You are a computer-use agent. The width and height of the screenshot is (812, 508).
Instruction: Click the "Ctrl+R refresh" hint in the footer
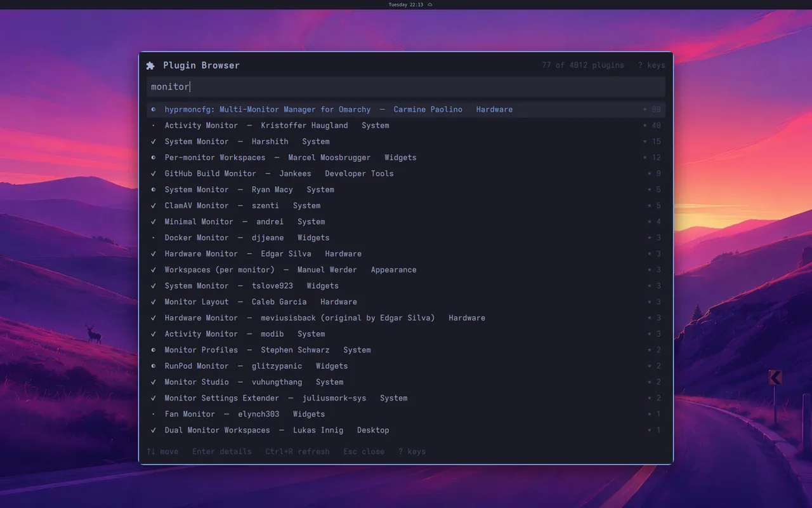click(x=298, y=451)
